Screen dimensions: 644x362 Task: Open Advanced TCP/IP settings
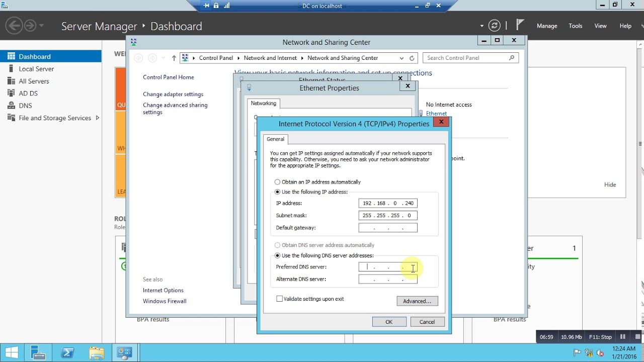[417, 301]
